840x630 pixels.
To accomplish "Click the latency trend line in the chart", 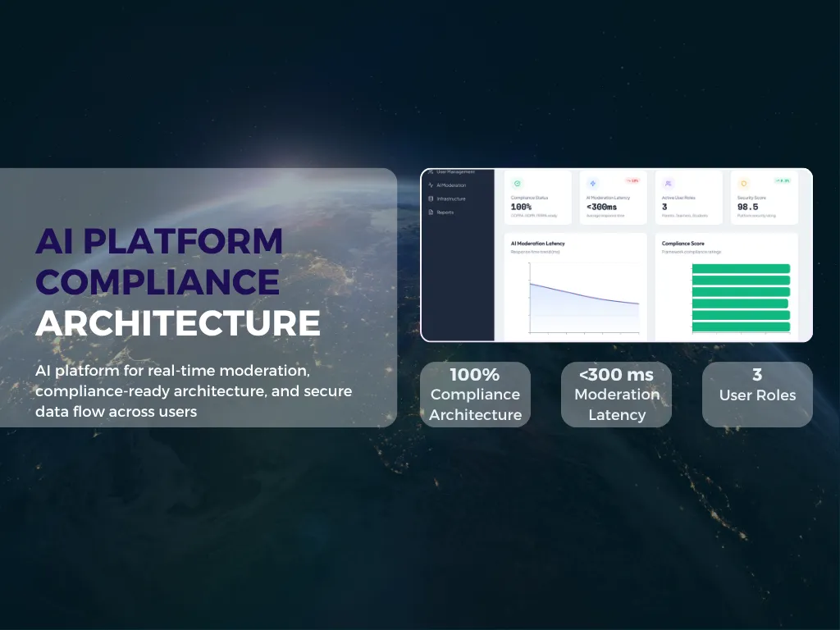I will point(584,294).
